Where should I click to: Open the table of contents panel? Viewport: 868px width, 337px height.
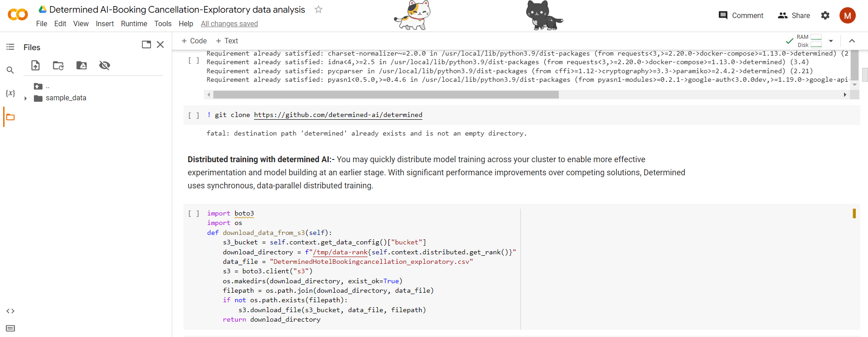pos(10,47)
